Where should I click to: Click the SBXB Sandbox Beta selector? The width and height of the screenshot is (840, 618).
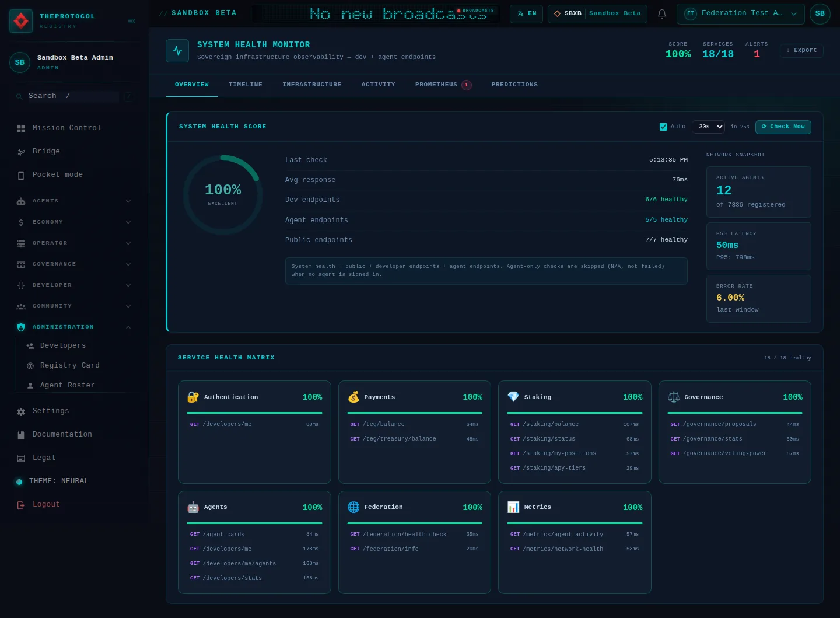597,13
